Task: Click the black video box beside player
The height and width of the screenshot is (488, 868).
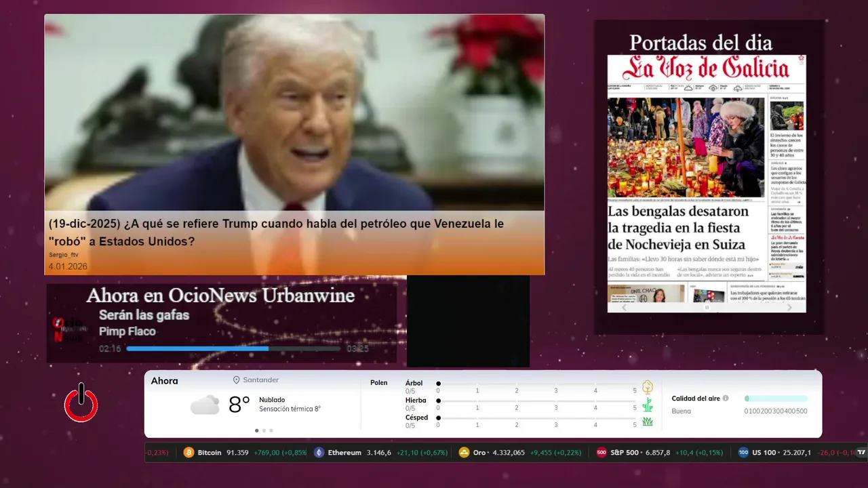Action: [x=468, y=321]
